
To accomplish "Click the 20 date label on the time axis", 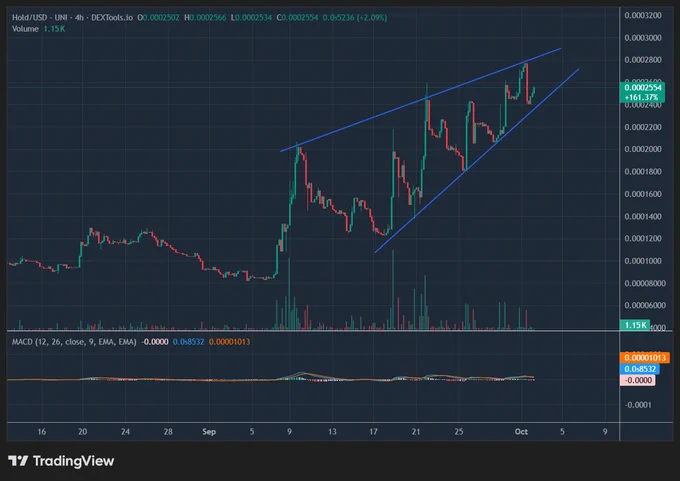I will pyautogui.click(x=82, y=432).
